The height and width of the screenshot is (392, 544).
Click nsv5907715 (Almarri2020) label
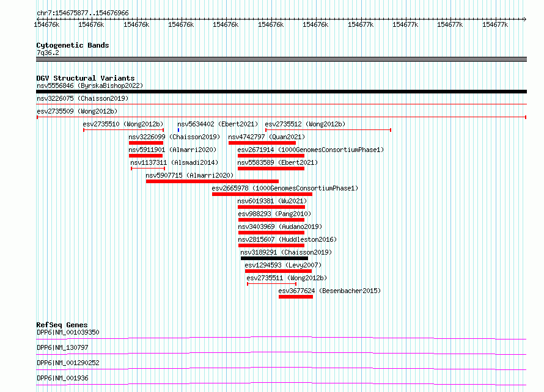[189, 175]
